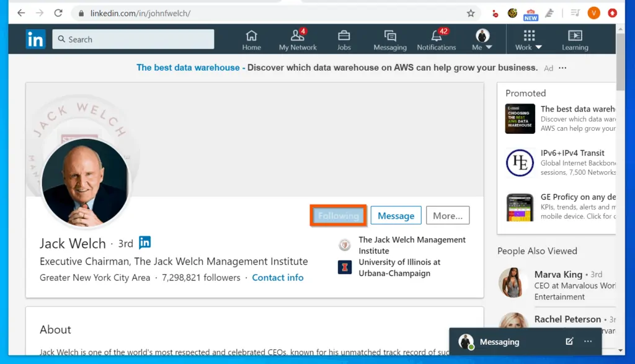The height and width of the screenshot is (364, 635).
Task: Click the Message button on the profile
Action: (x=396, y=215)
